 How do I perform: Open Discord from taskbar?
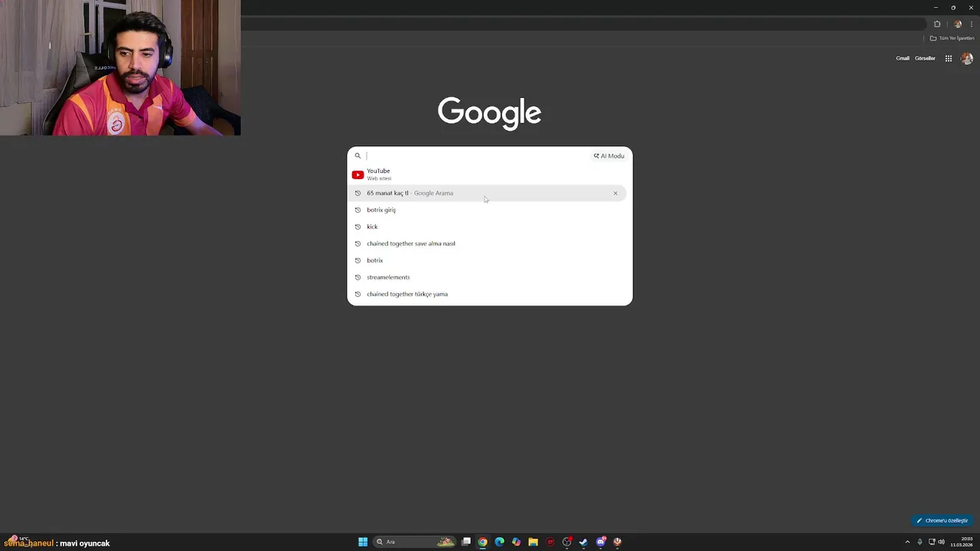[x=601, y=542]
